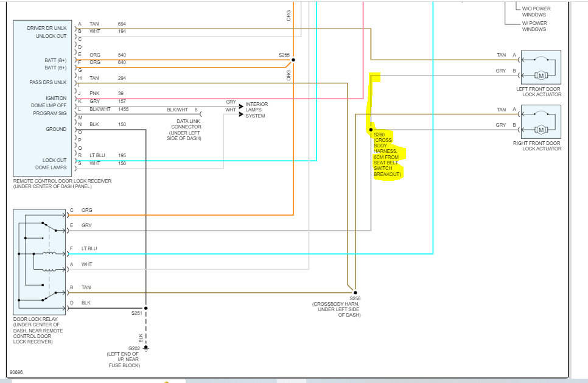Select circuit number 157
Viewport: 588px width, 383px height.
(122, 101)
